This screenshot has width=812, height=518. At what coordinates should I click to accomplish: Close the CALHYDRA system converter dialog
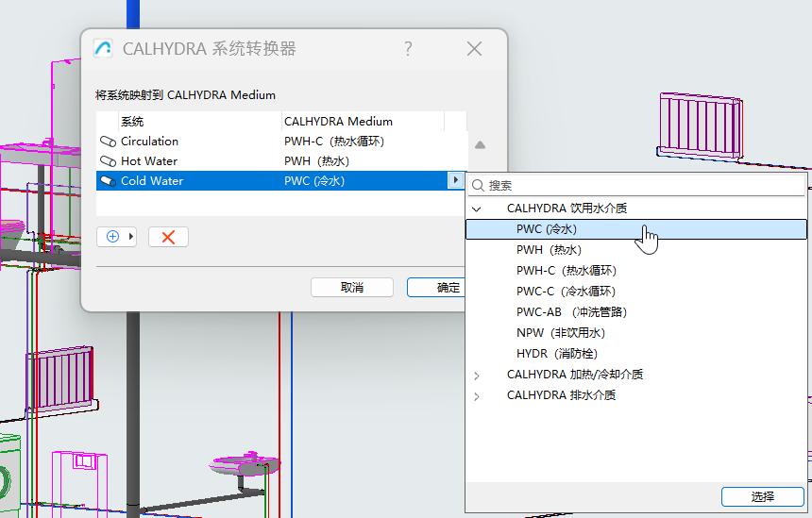[x=474, y=49]
